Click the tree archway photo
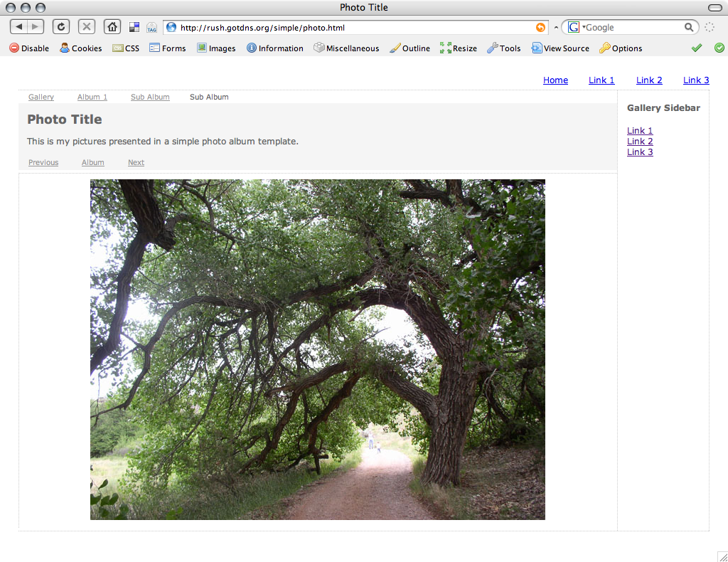The image size is (728, 562). [318, 349]
